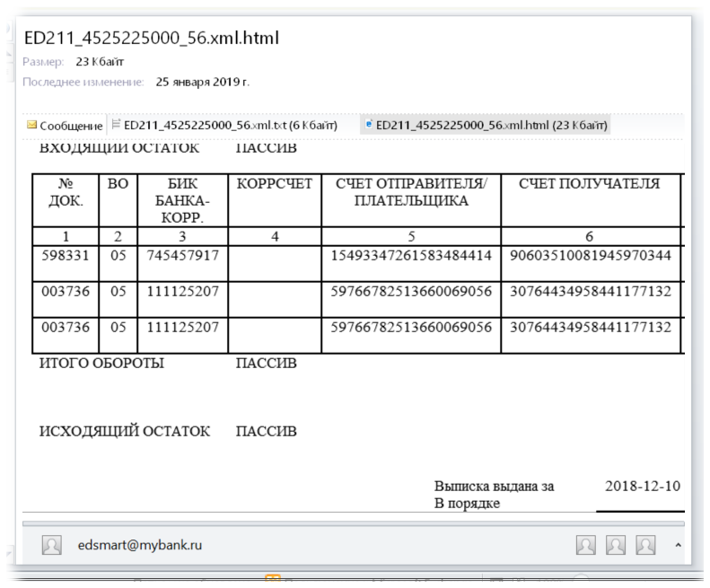Image resolution: width=710 pixels, height=588 pixels.
Task: Select the ED211_4525225000_56.xml.html attachment tab
Action: [x=491, y=126]
